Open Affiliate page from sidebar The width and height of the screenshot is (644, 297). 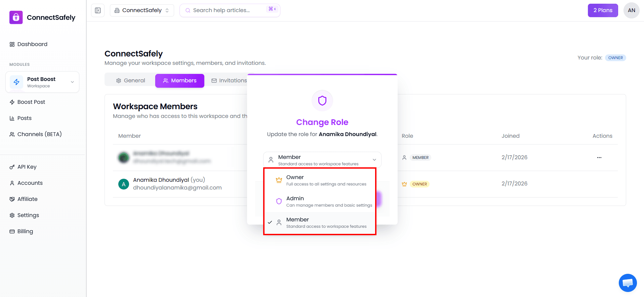27,199
